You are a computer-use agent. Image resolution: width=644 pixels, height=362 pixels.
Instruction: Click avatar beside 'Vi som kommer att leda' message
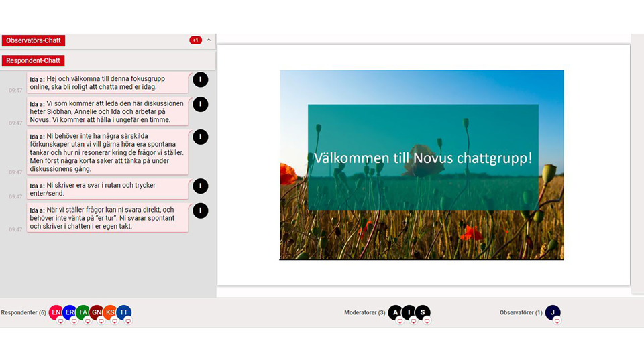click(201, 105)
